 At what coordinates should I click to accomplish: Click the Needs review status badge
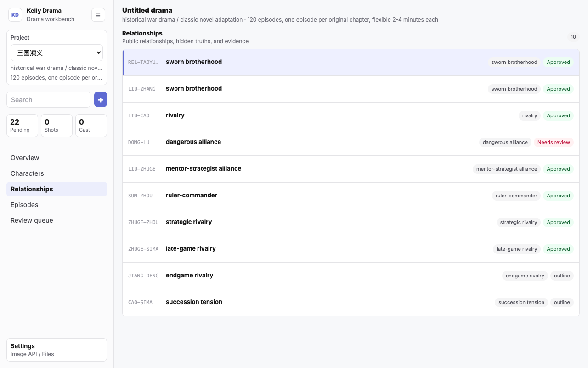pos(554,142)
